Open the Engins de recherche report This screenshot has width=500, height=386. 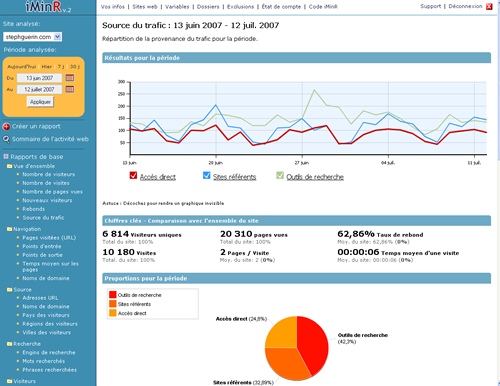[x=49, y=353]
